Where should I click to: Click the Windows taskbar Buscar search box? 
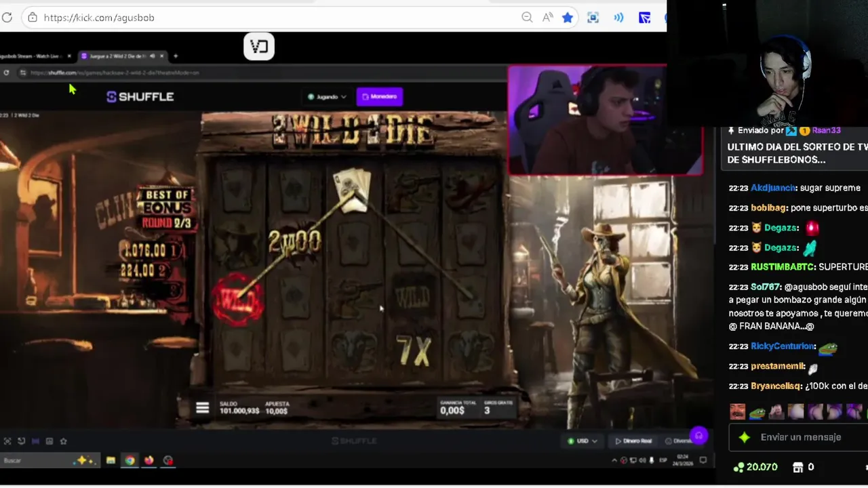point(51,460)
